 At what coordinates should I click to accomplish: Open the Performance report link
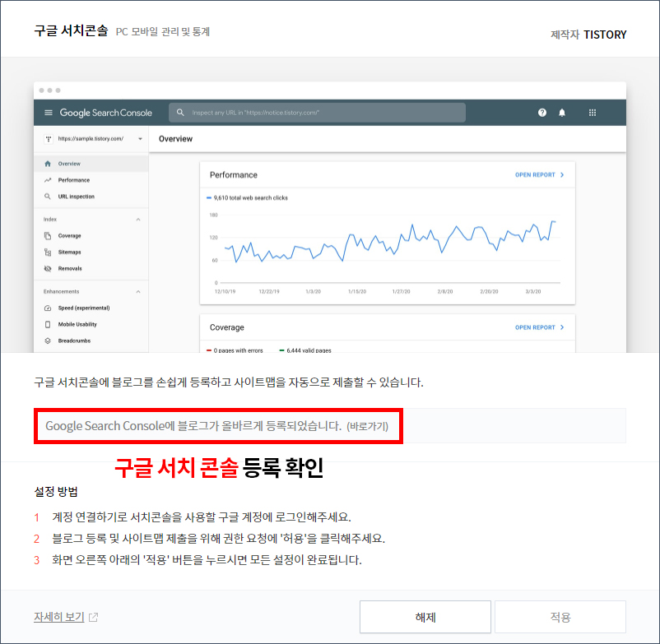coord(539,175)
